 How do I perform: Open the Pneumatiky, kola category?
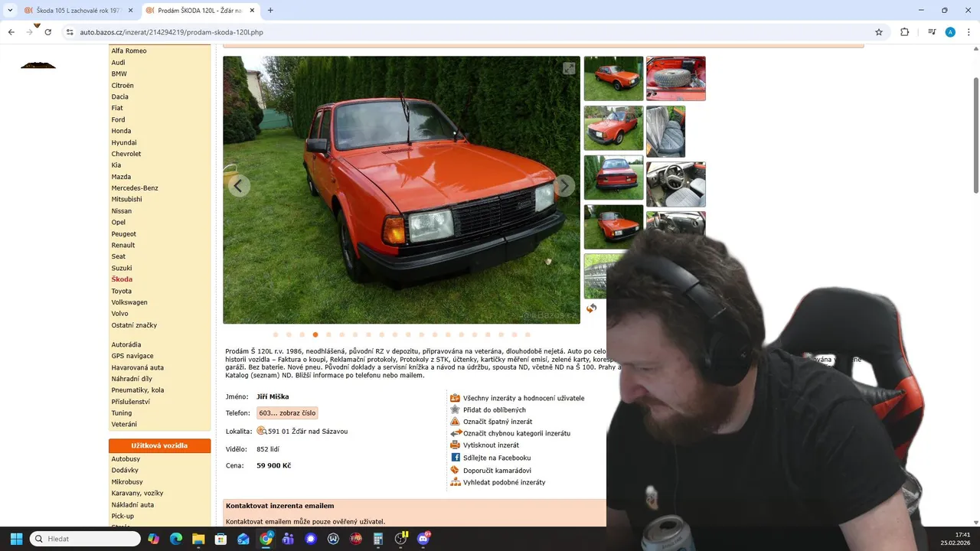137,390
